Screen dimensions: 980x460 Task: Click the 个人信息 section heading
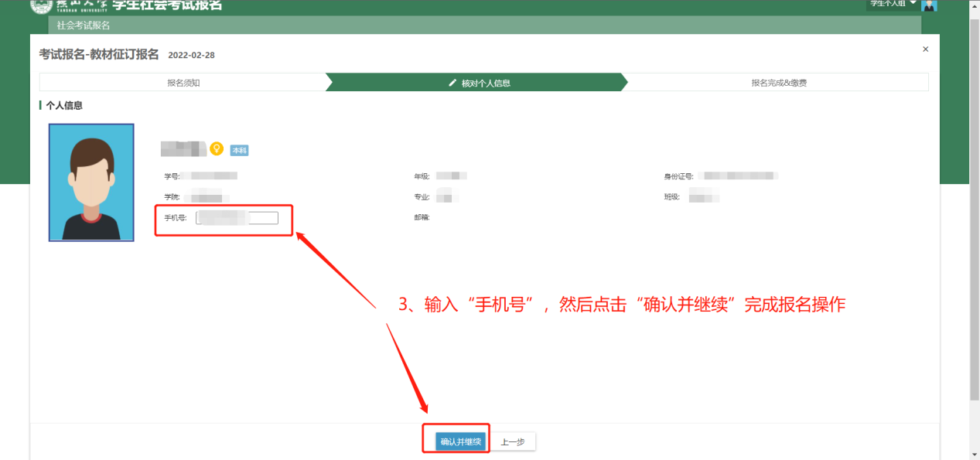pyautogui.click(x=63, y=106)
